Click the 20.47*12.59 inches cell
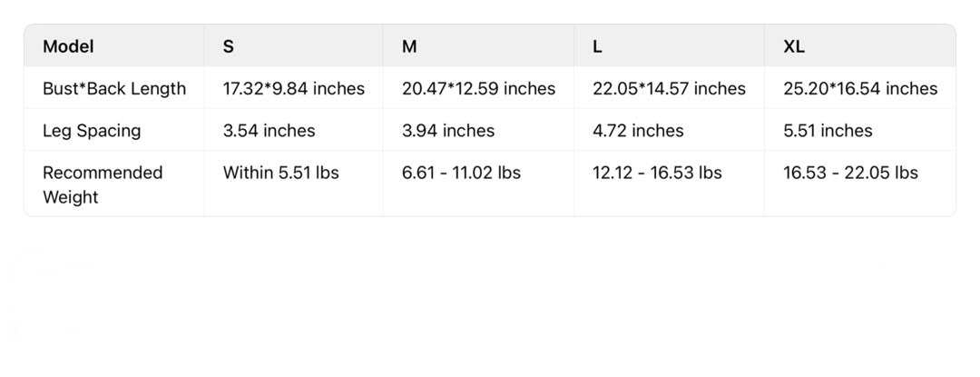The height and width of the screenshot is (377, 980). [x=478, y=88]
